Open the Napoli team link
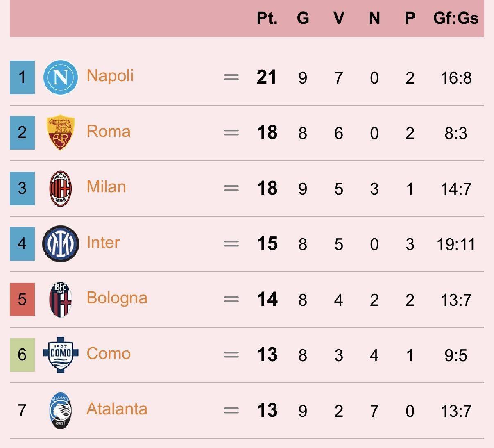Screen dimensions: 494x448 (x=110, y=76)
